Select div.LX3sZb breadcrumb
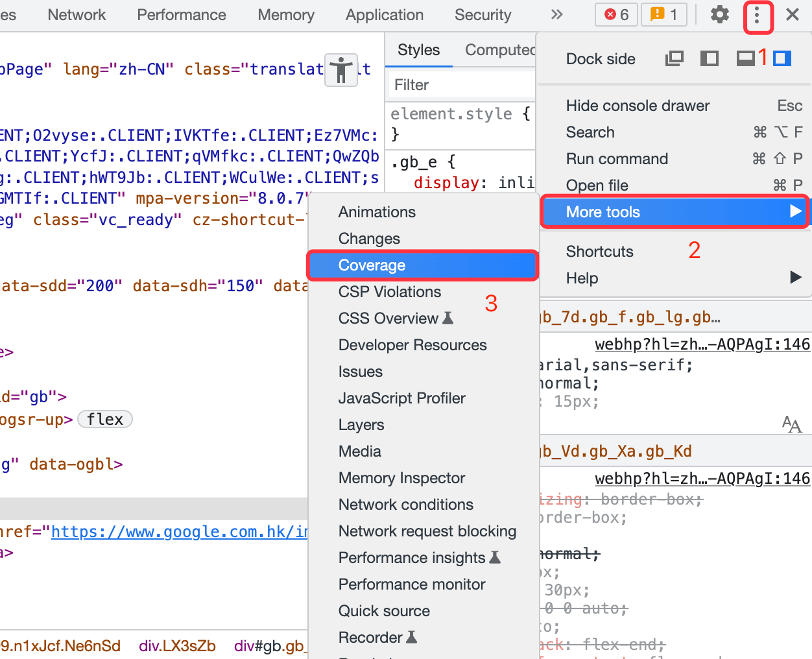Image resolution: width=812 pixels, height=659 pixels. 177,646
